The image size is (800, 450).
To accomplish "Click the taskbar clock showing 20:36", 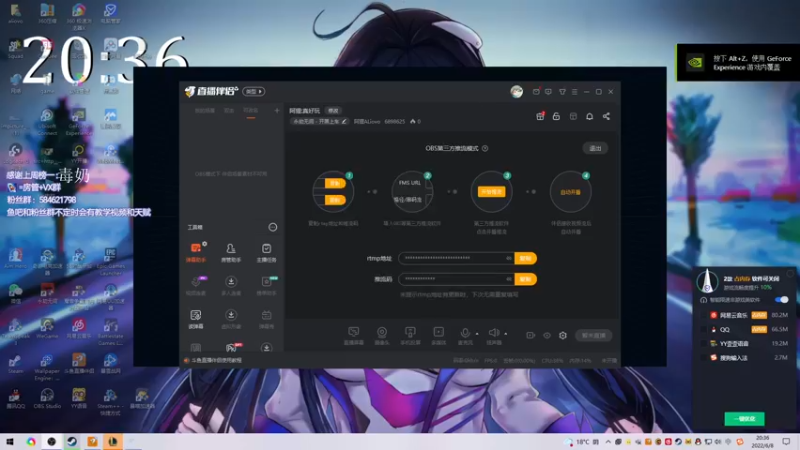I will (x=763, y=442).
